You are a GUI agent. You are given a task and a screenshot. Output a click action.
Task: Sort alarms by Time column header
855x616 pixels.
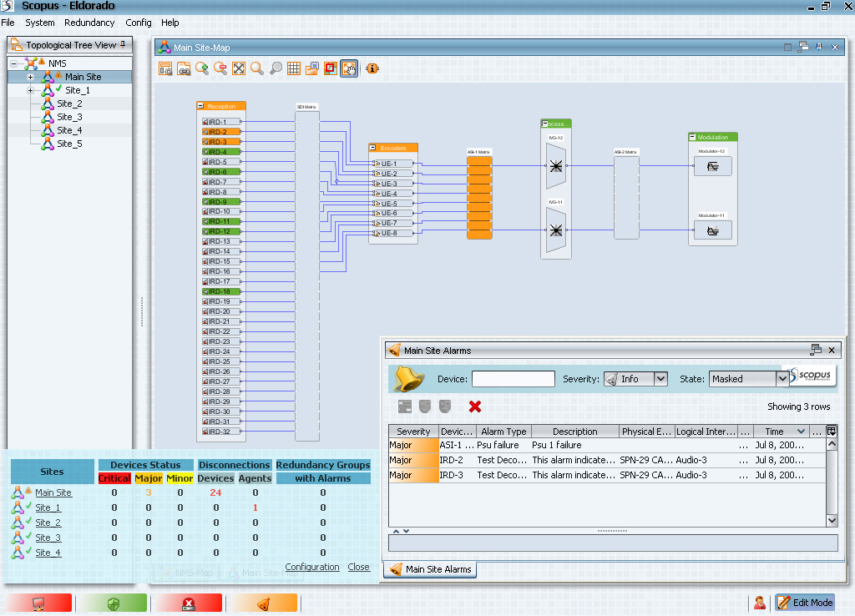click(780, 432)
